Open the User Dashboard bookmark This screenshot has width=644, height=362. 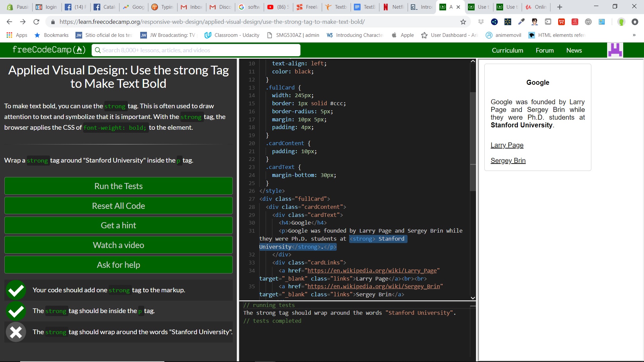[449, 35]
